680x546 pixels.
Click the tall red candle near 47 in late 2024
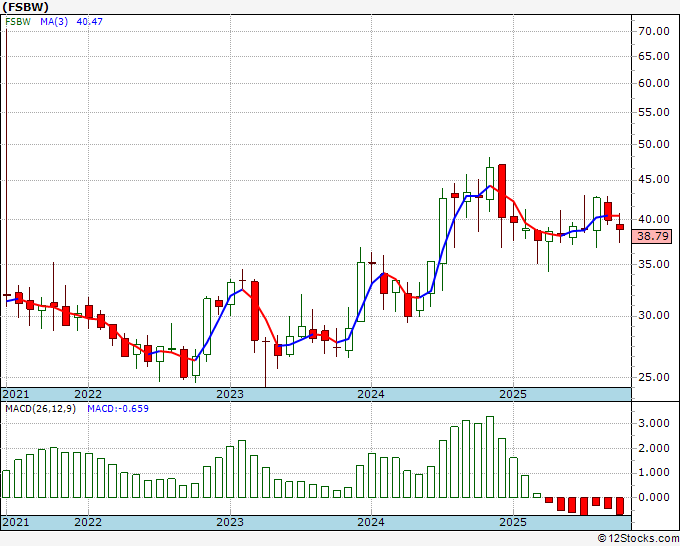click(502, 191)
